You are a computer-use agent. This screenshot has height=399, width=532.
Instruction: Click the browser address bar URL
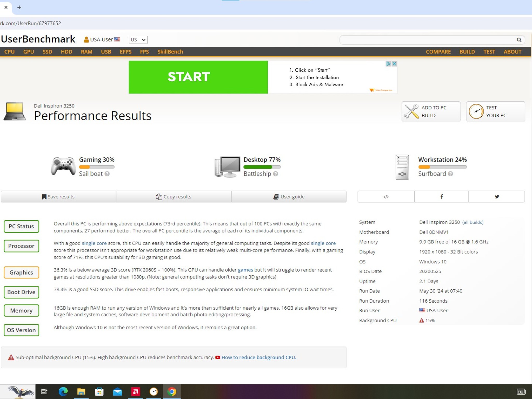(x=30, y=23)
